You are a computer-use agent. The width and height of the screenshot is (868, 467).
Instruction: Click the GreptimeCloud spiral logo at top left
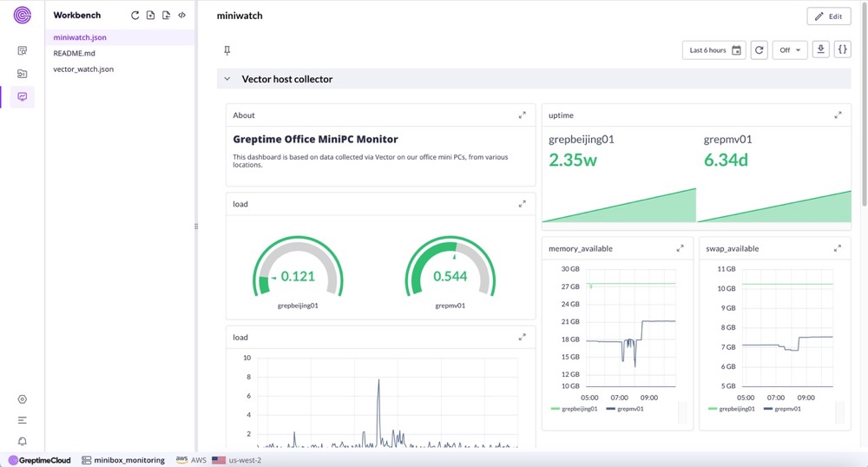(x=23, y=15)
